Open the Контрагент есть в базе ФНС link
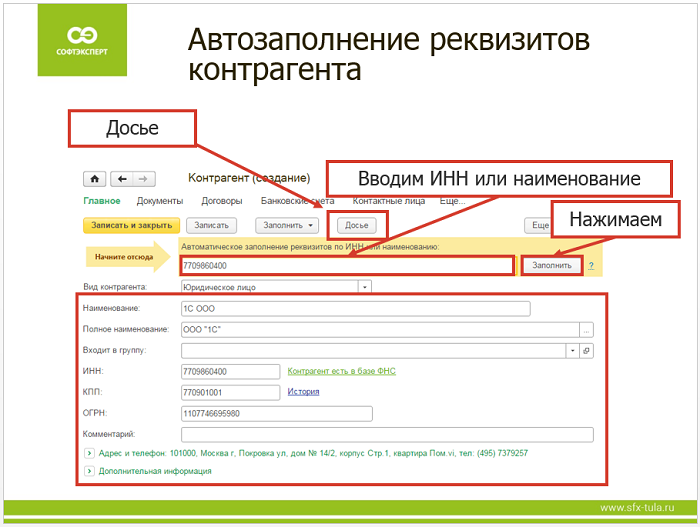This screenshot has height=527, width=700. click(342, 371)
